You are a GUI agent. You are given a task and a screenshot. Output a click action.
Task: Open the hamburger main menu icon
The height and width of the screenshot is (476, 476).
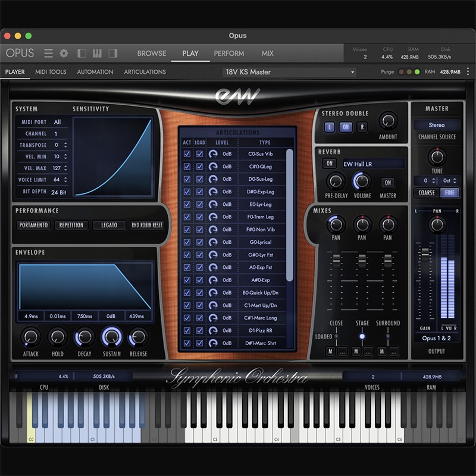coord(48,54)
